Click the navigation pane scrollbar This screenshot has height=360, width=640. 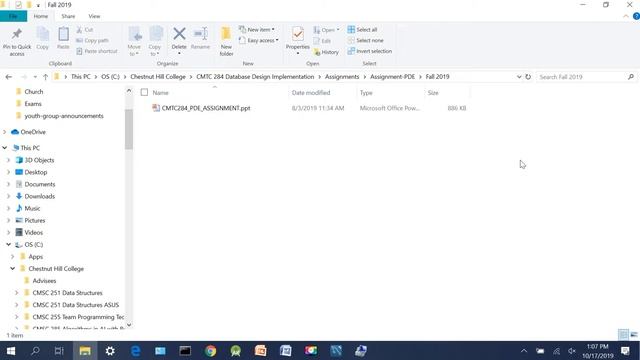click(129, 129)
